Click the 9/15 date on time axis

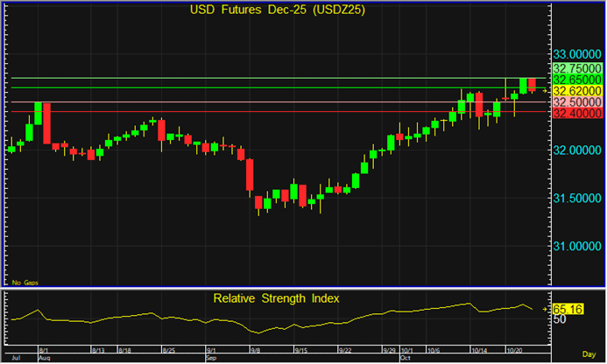coord(300,351)
